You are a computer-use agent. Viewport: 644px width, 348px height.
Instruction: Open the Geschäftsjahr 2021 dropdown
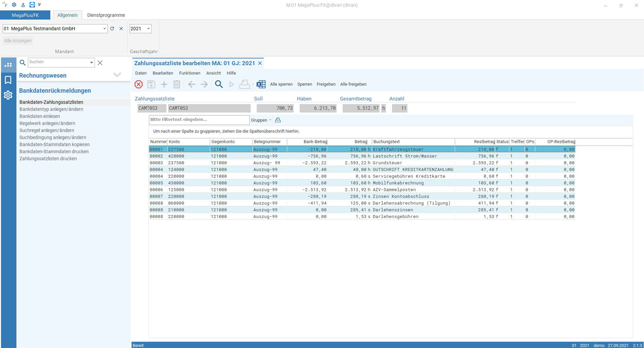(x=148, y=29)
